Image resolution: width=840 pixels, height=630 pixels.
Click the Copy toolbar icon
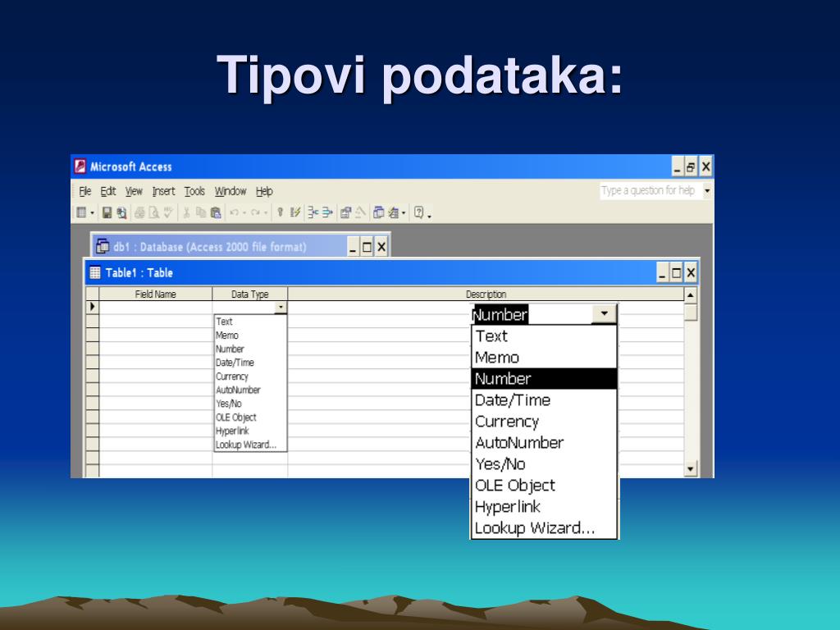(201, 212)
